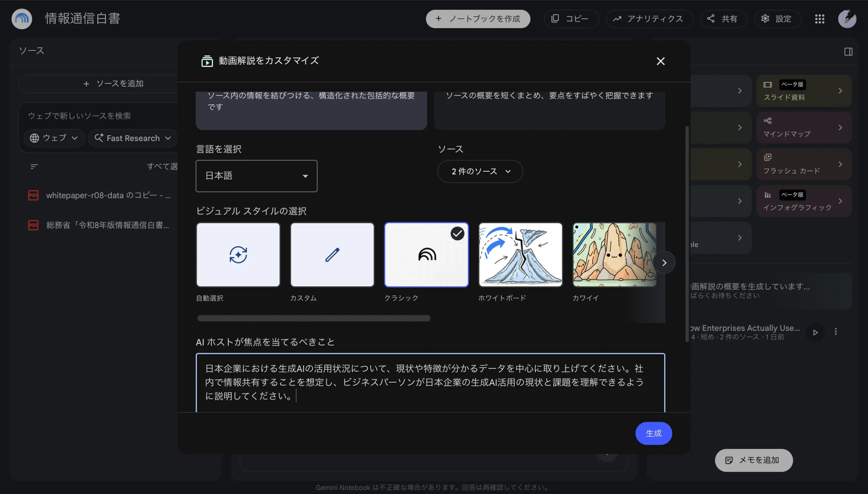The height and width of the screenshot is (494, 868).
Task: Open the user account avatar
Action: [x=847, y=19]
